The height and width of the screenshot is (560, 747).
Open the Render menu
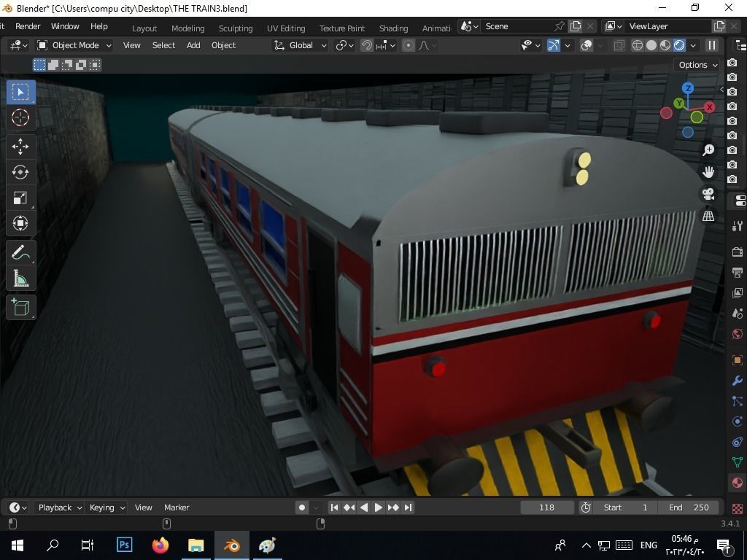(x=28, y=26)
